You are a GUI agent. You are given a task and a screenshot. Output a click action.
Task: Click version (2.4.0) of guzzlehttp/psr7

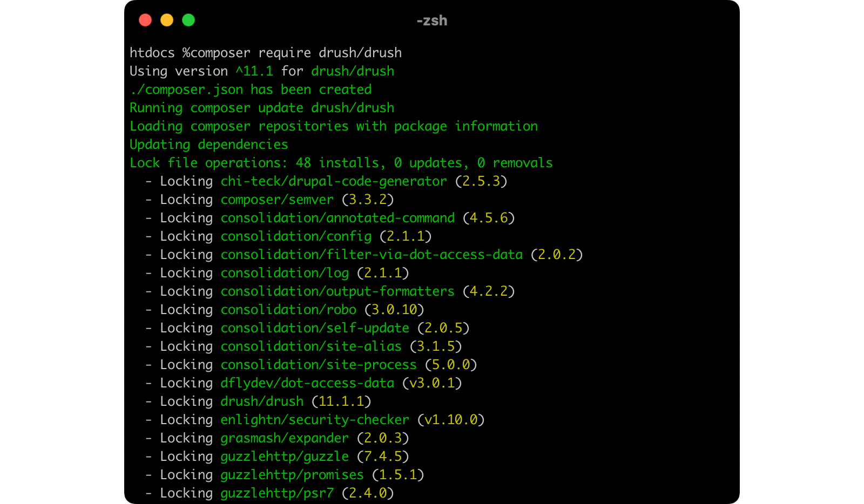point(368,493)
